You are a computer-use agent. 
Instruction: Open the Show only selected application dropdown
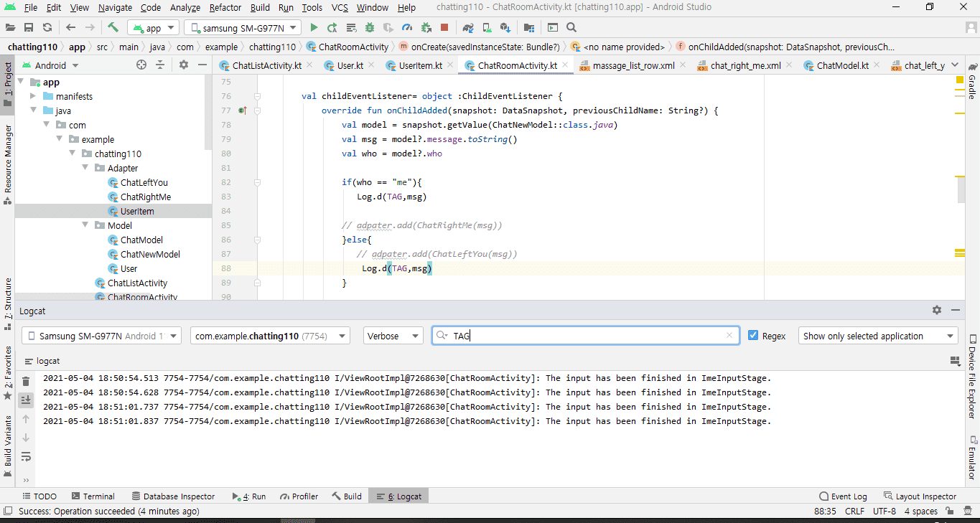click(x=878, y=336)
